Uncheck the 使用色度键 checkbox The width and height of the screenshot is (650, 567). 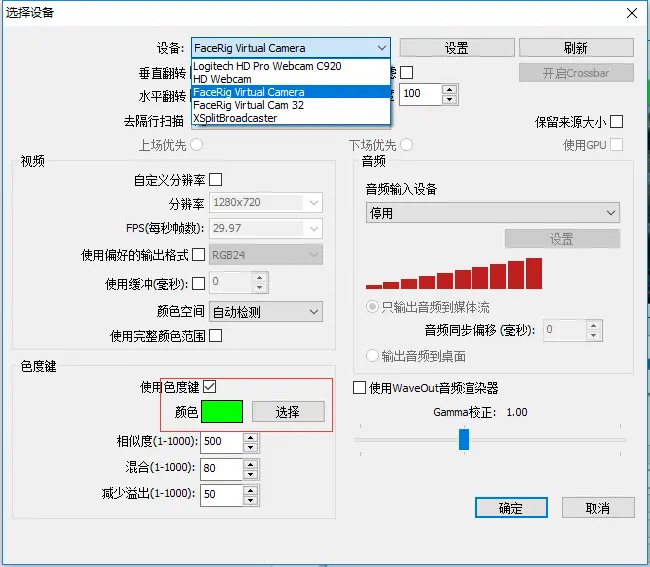point(209,387)
